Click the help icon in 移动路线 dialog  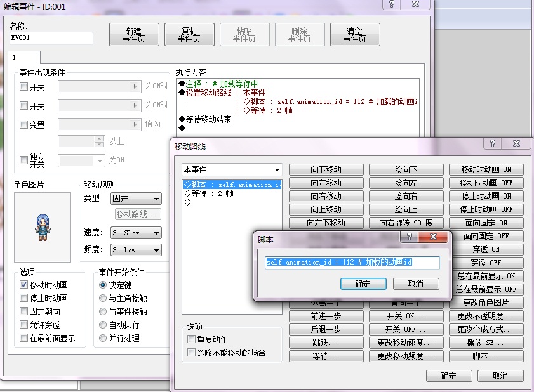(x=493, y=143)
